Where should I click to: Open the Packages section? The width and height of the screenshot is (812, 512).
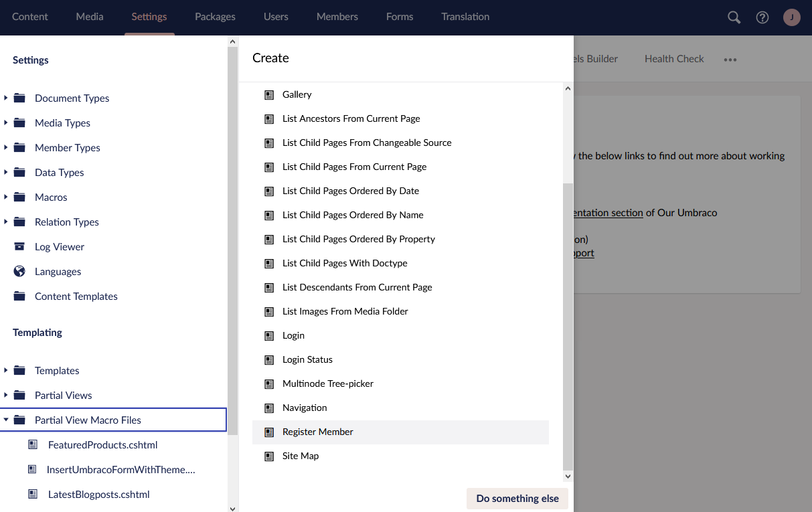click(x=215, y=17)
